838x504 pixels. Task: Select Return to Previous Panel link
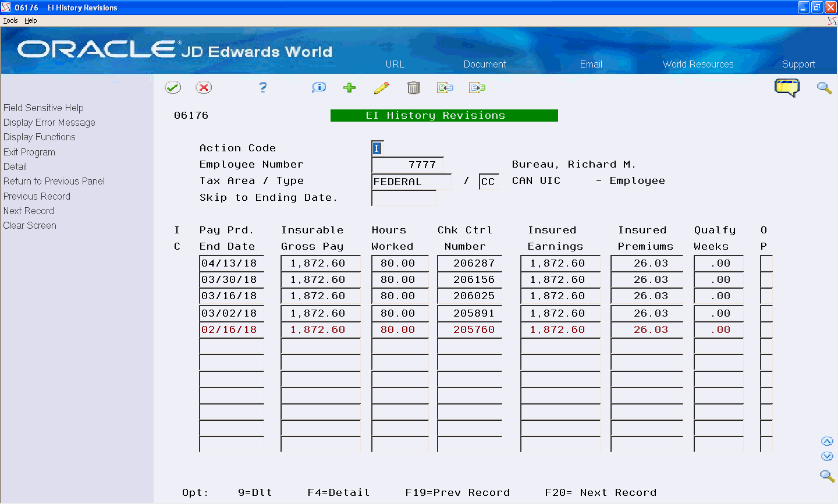click(54, 181)
